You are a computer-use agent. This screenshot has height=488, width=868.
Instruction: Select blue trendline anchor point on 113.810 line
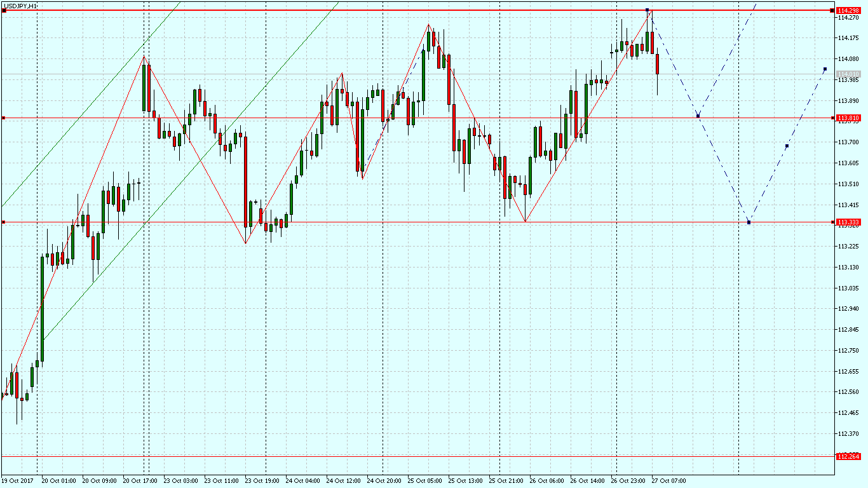tap(698, 116)
